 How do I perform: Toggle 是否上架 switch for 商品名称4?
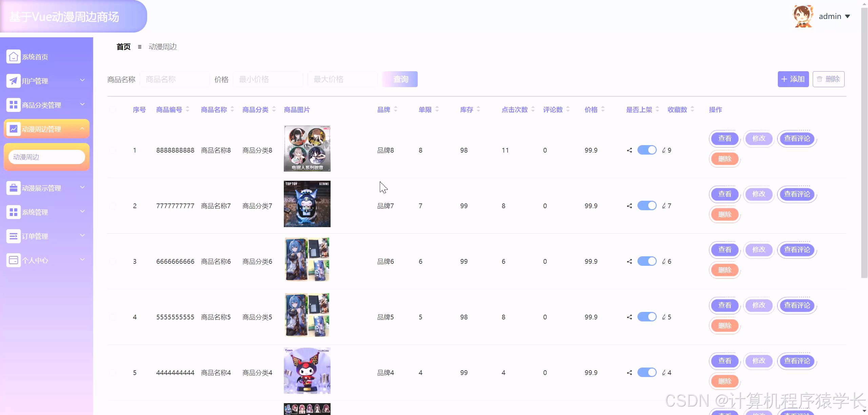[x=647, y=372]
